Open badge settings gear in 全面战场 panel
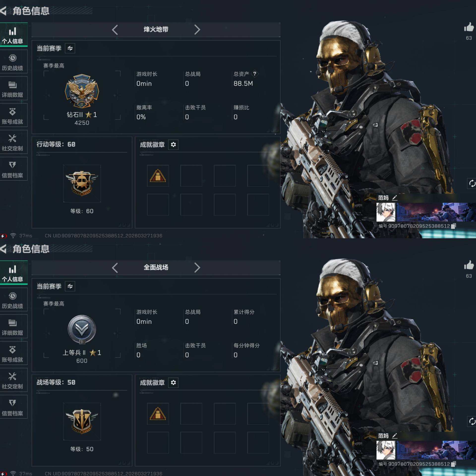The image size is (476, 476). (x=173, y=383)
